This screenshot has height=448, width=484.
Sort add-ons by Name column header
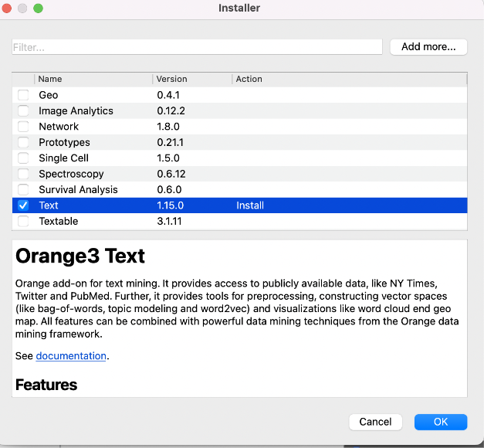[93, 79]
